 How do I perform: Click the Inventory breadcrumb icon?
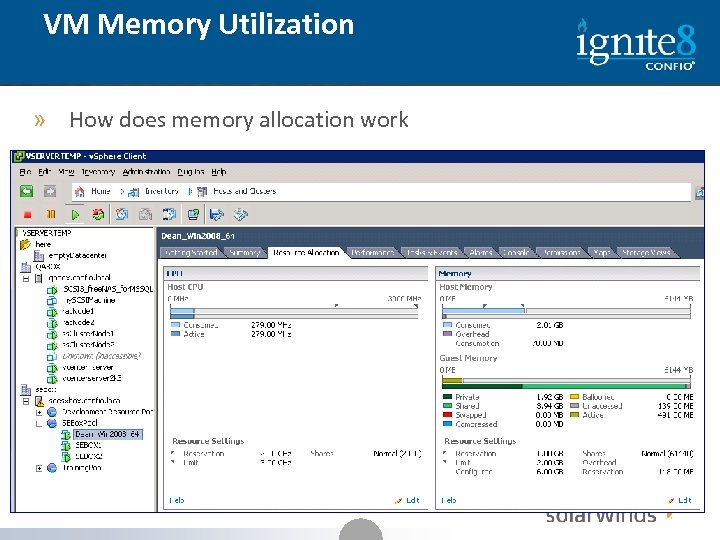(x=133, y=191)
